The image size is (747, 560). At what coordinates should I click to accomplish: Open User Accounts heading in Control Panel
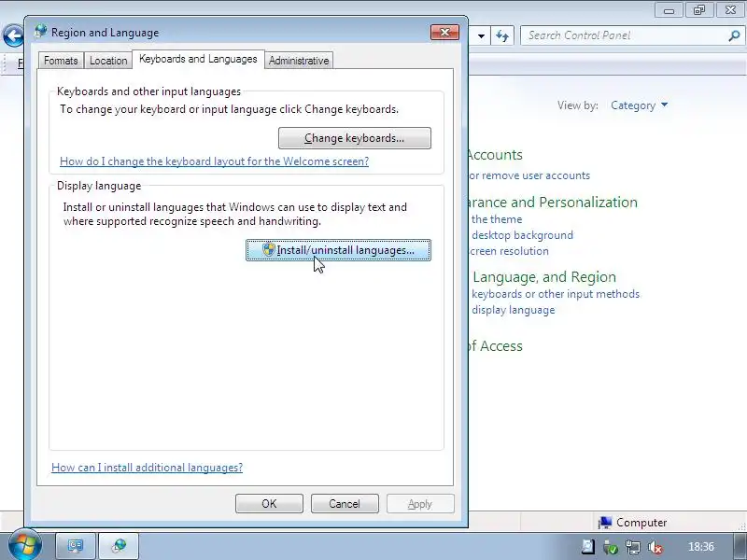coord(496,155)
